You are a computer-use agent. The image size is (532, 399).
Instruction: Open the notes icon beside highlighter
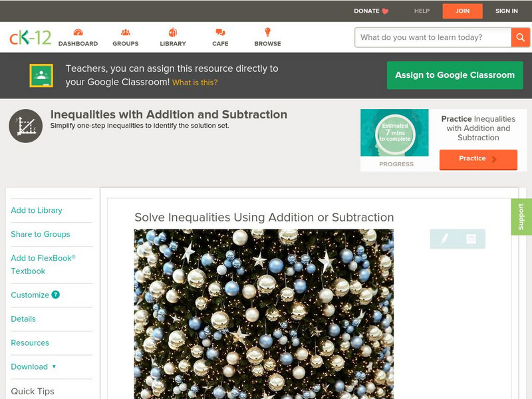pyautogui.click(x=471, y=239)
